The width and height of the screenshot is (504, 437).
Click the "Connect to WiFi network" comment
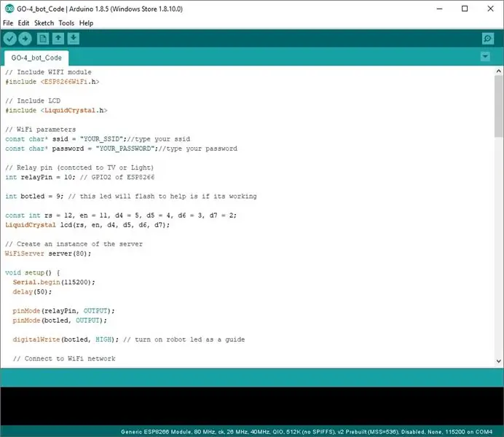pyautogui.click(x=63, y=358)
